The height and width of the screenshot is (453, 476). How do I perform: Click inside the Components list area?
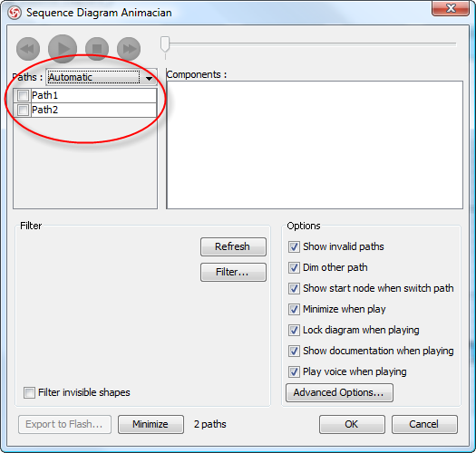315,145
